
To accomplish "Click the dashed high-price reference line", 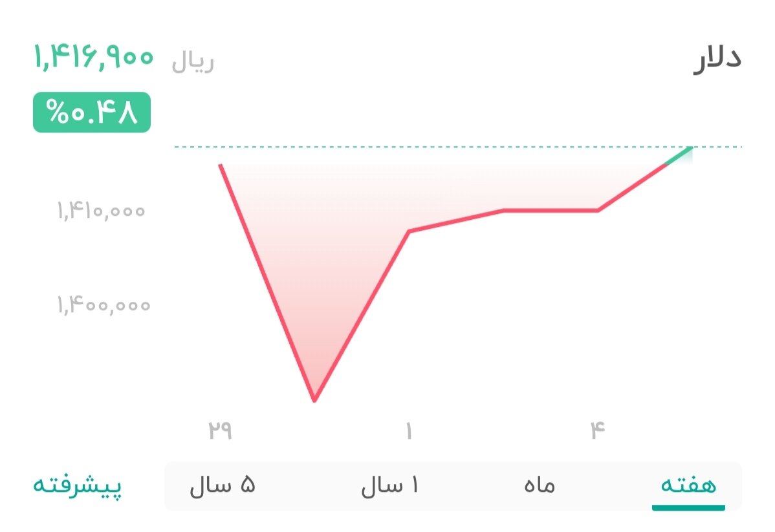I will 453,147.
